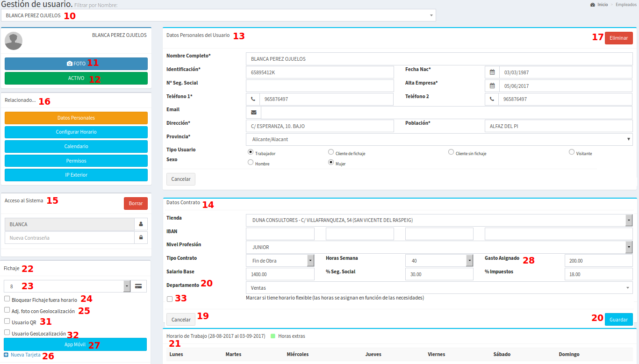Click the blue Guardar button

(618, 320)
